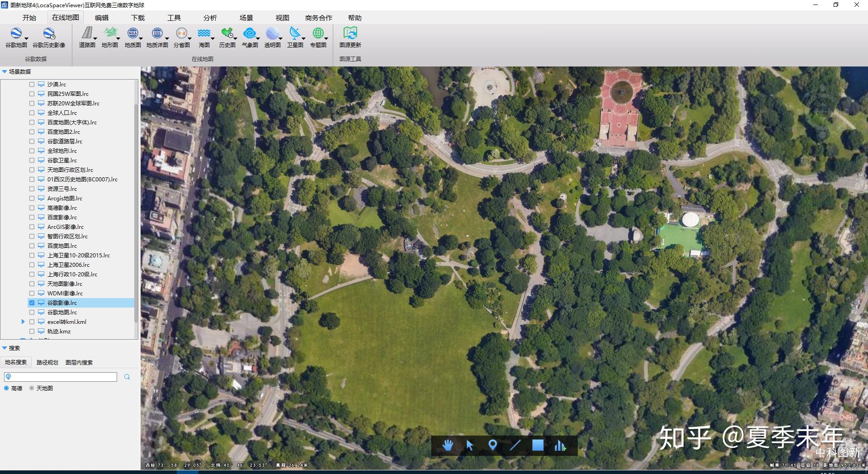Screen dimensions: 868x474
Task: Switch to the 地名搜索 search tab
Action: 16,362
